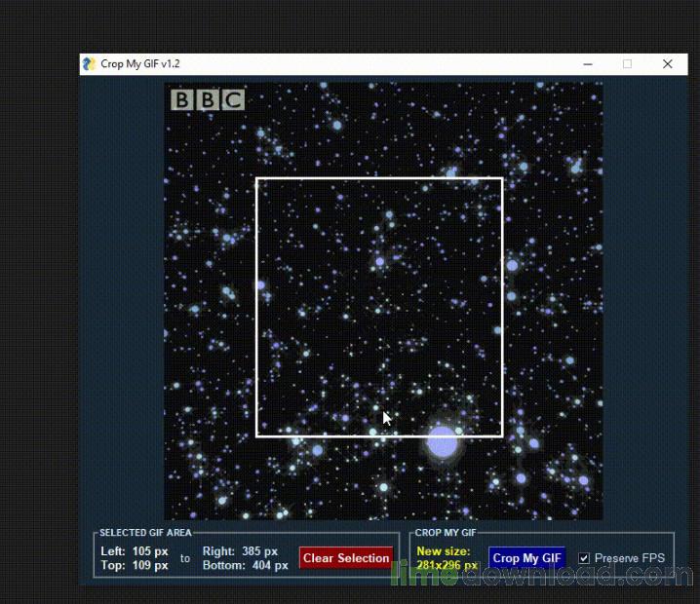Click the BBC logo in the GIF preview

[207, 99]
